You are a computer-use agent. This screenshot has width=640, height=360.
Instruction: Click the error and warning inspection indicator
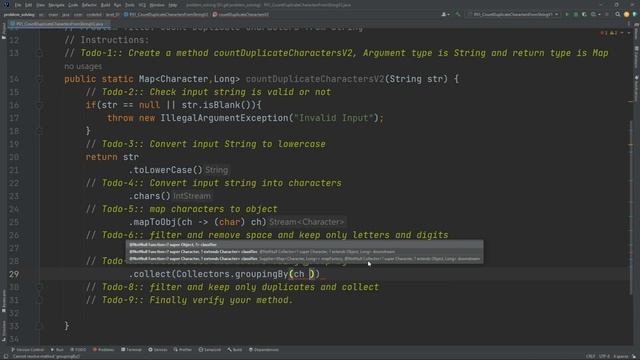click(609, 33)
